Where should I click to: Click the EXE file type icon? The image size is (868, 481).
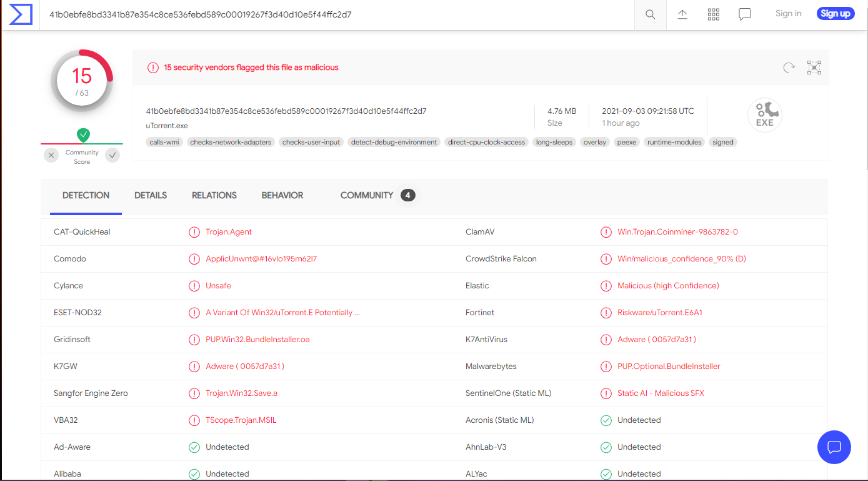(x=765, y=116)
